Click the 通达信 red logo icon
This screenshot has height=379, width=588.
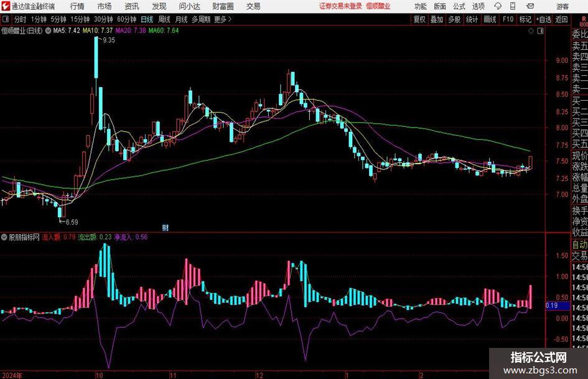6,6
